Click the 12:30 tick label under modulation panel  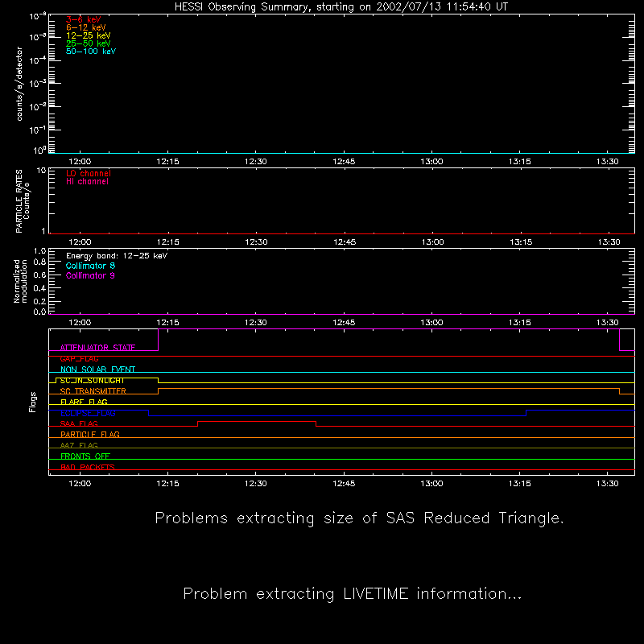pyautogui.click(x=255, y=323)
